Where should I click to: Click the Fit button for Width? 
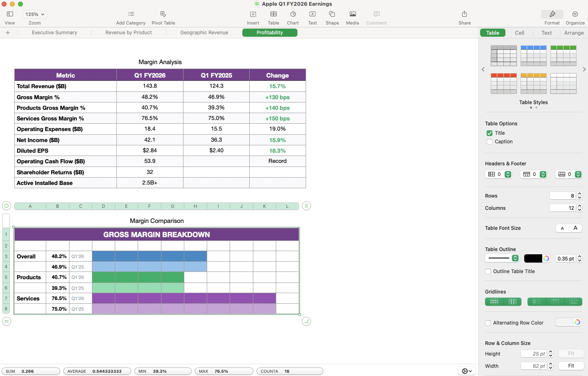point(571,366)
